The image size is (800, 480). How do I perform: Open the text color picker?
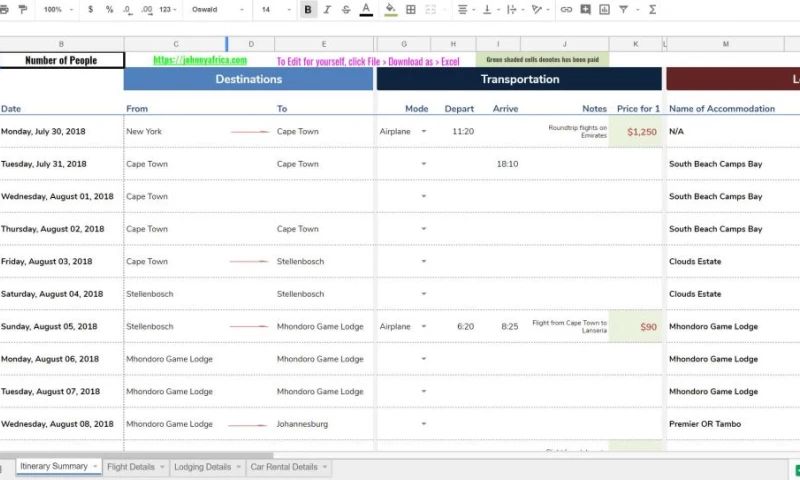366,9
